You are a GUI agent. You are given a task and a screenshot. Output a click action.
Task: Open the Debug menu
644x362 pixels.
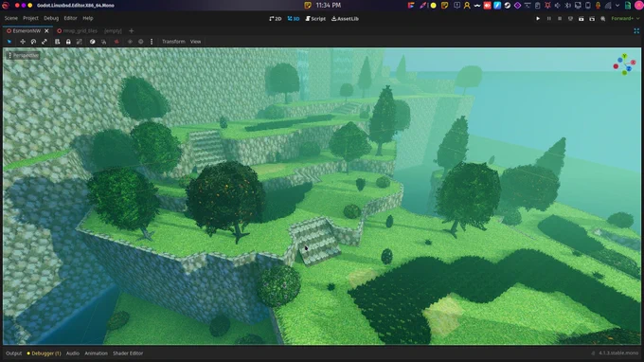51,18
